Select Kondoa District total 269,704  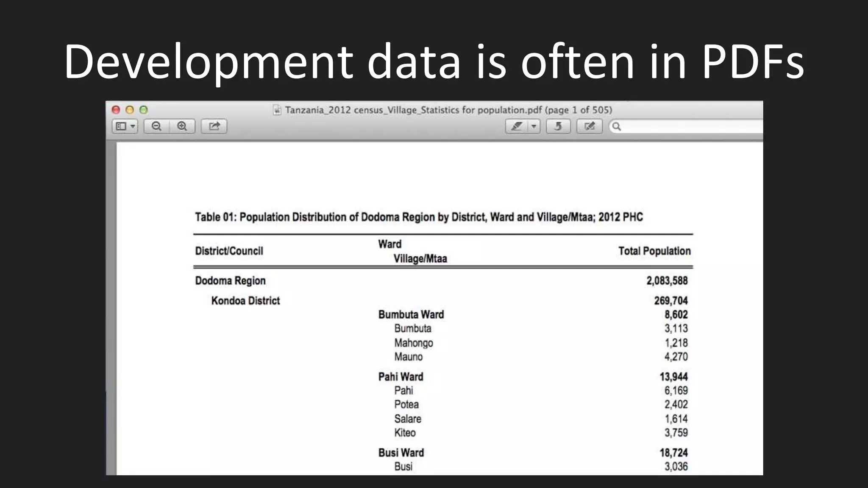(x=671, y=301)
